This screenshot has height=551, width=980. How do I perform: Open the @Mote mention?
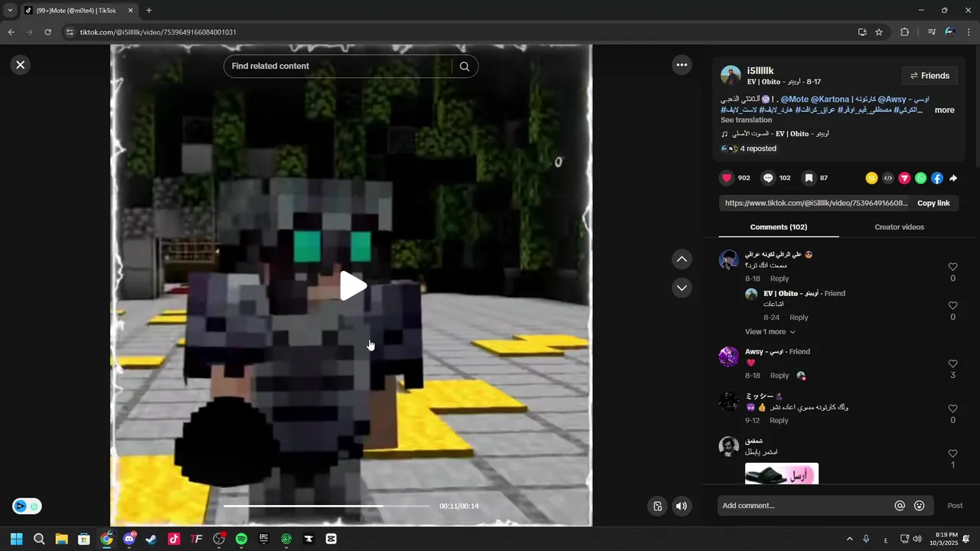point(794,99)
